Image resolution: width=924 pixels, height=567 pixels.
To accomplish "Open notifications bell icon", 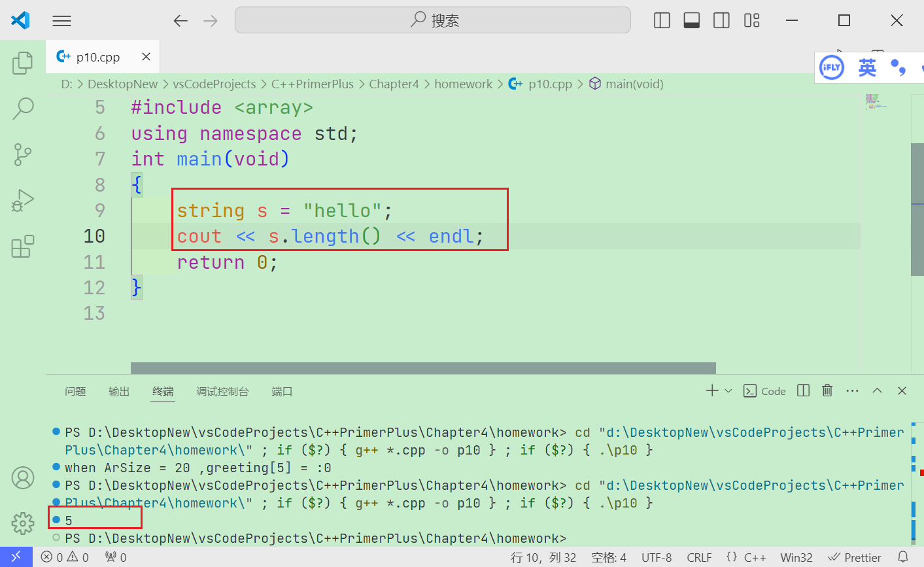I will (903, 557).
